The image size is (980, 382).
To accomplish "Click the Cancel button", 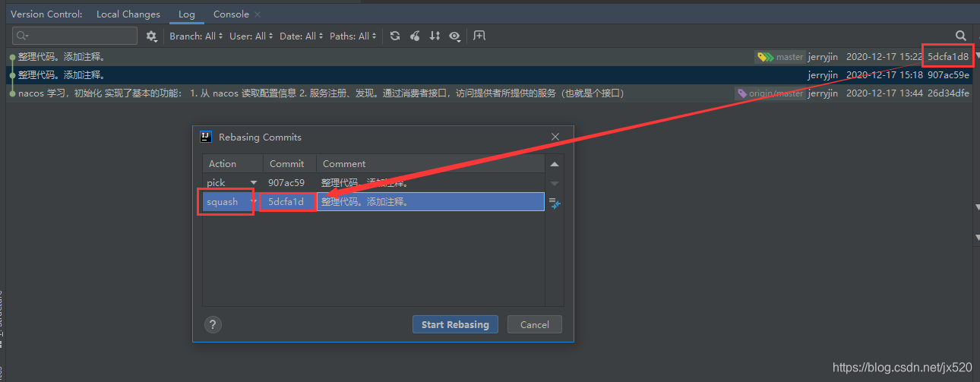I will [x=535, y=324].
